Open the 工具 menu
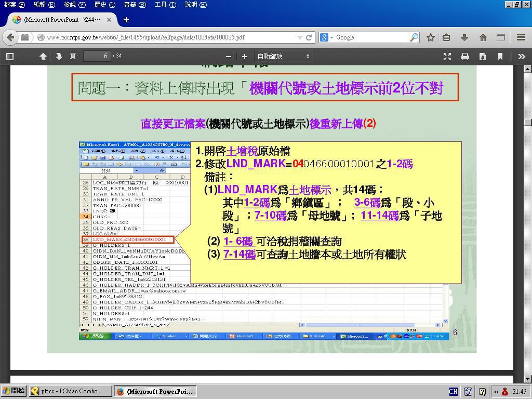532x399 pixels. 165,5
